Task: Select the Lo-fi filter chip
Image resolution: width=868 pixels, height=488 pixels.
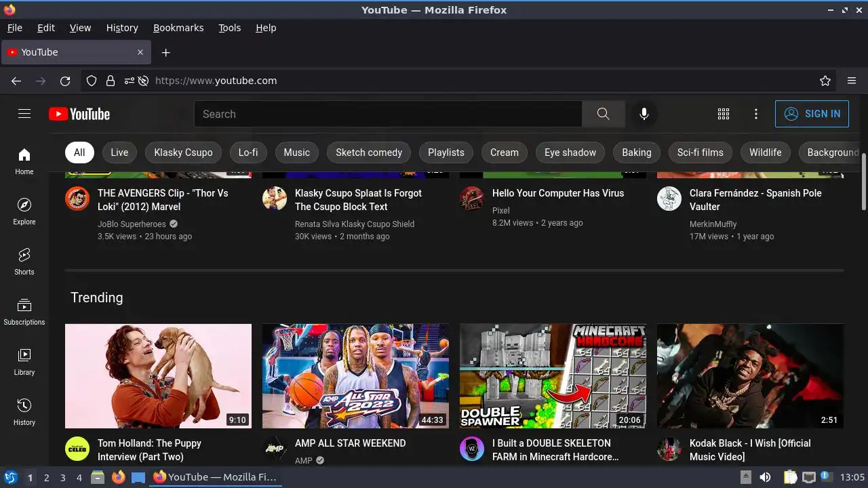Action: pos(248,152)
